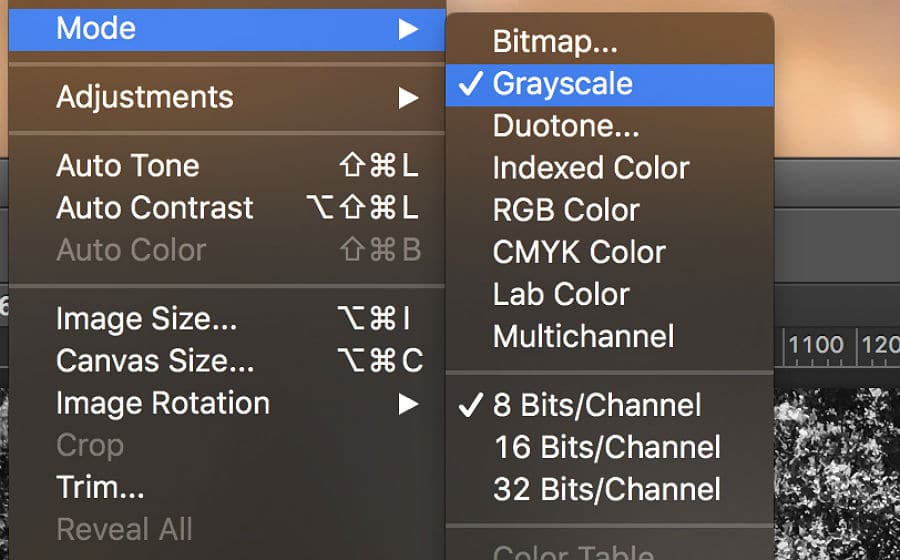Open Canvas Size dialog
The height and width of the screenshot is (560, 900).
[x=155, y=360]
